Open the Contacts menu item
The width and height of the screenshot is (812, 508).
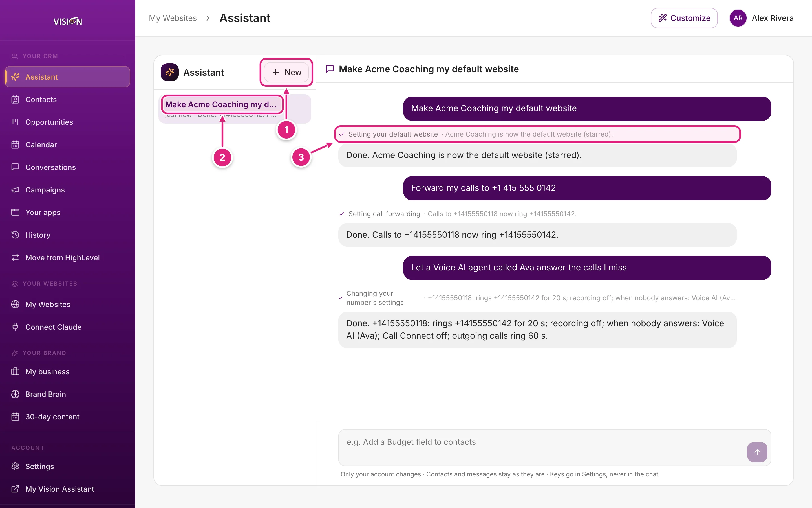pos(67,99)
